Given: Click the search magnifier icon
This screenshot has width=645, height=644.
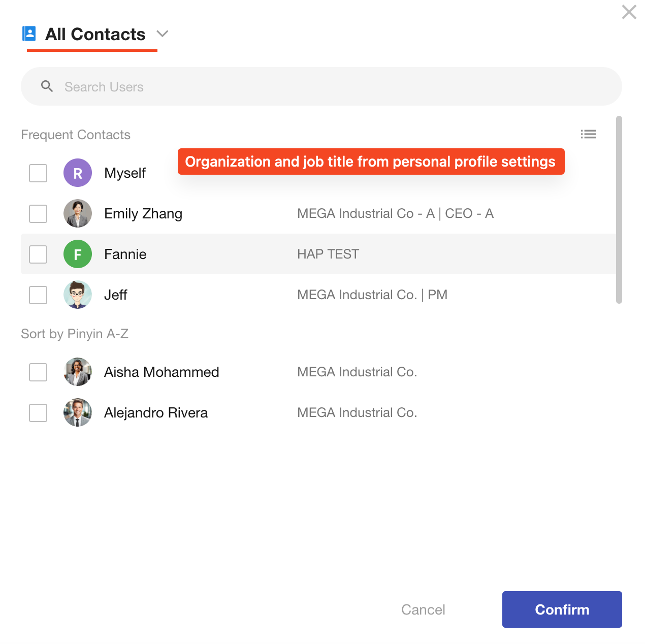Looking at the screenshot, I should (47, 86).
